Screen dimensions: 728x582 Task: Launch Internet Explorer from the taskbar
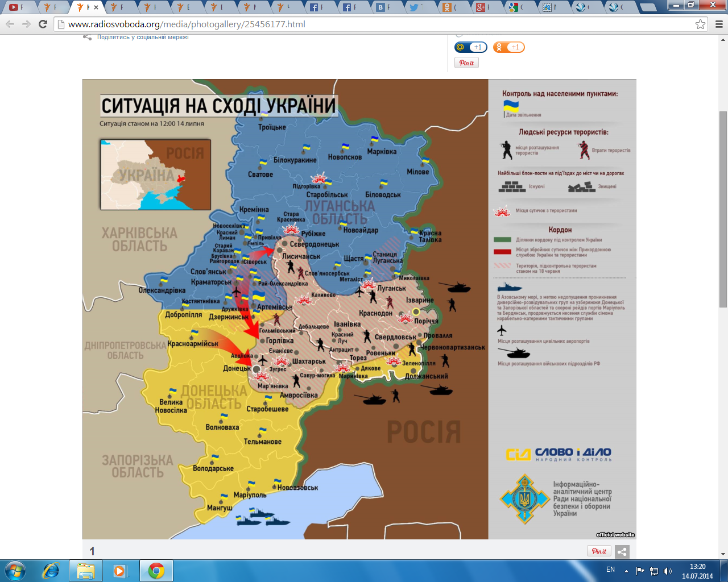pos(51,571)
